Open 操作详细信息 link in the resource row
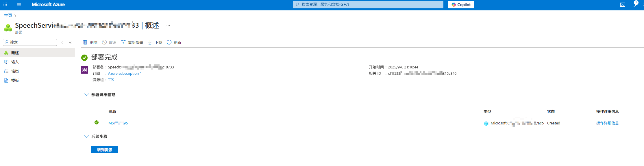 (607, 123)
